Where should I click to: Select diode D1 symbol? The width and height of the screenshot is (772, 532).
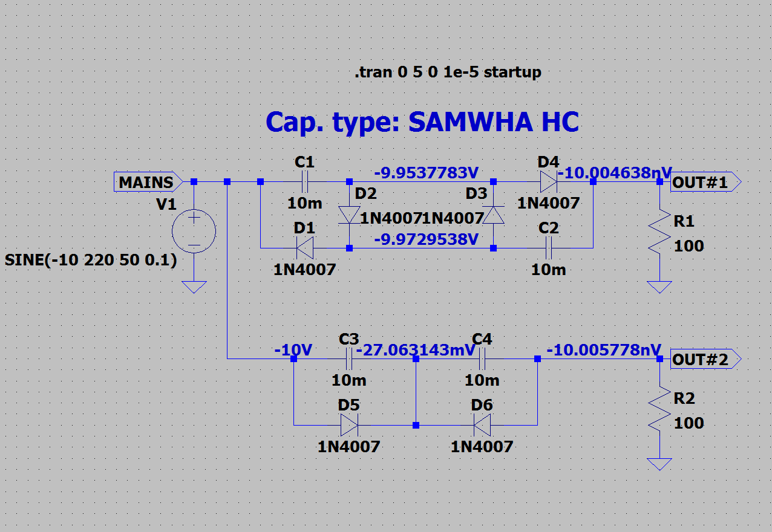pos(304,248)
